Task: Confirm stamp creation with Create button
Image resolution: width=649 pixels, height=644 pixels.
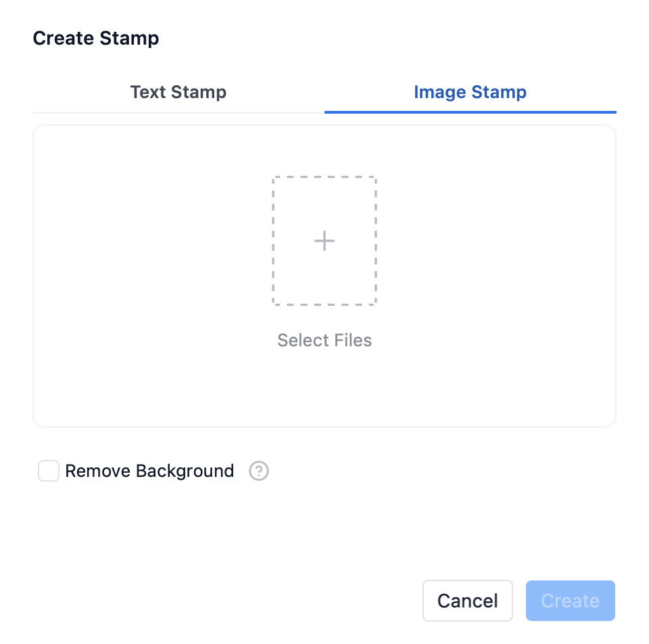Action: pyautogui.click(x=570, y=601)
